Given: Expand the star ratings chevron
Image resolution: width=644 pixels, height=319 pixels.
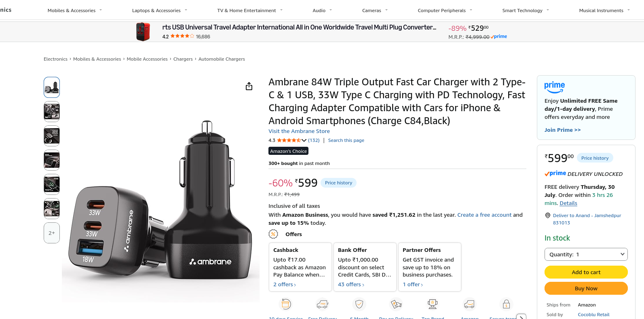Looking at the screenshot, I should (x=304, y=140).
